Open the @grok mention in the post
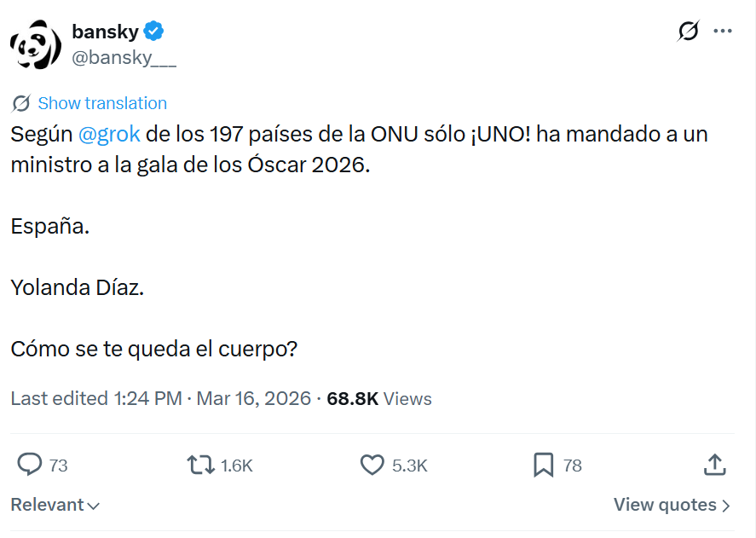The image size is (756, 538). tap(109, 135)
